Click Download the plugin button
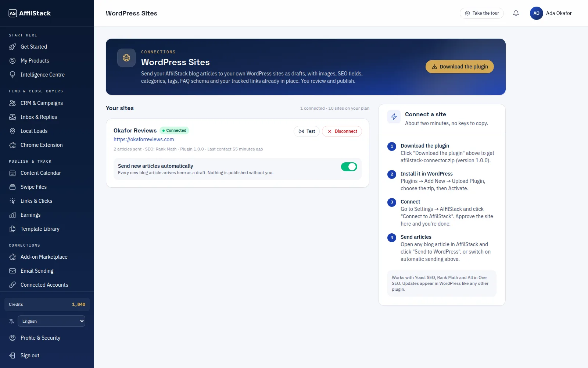The image size is (588, 368). pyautogui.click(x=460, y=67)
